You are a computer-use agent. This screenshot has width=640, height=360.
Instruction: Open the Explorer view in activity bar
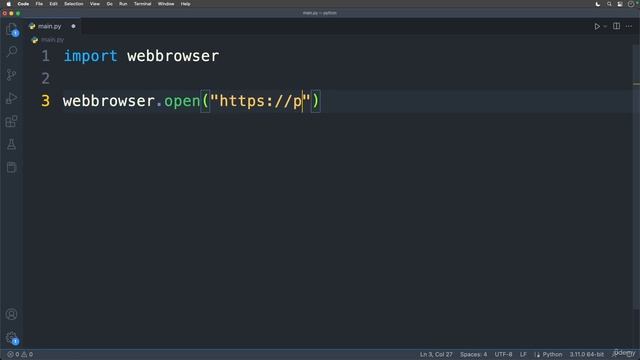pos(11,29)
